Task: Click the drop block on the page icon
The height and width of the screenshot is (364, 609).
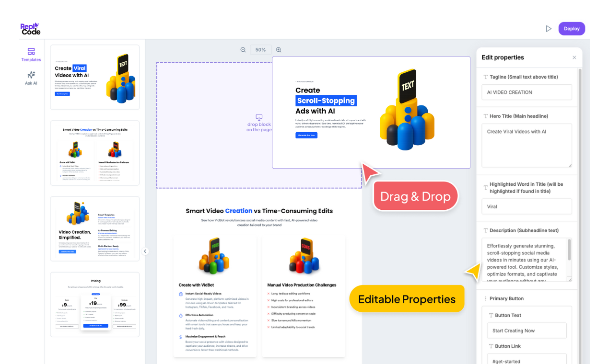Action: 259,117
